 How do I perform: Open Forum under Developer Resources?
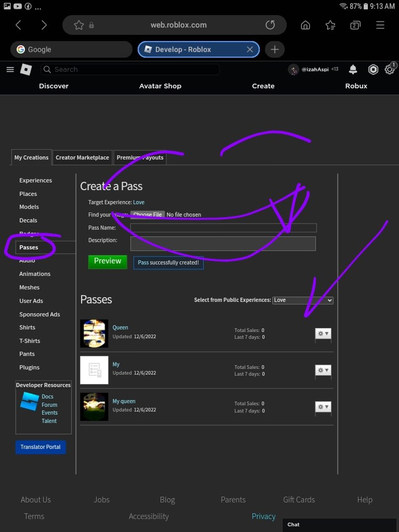pyautogui.click(x=49, y=405)
